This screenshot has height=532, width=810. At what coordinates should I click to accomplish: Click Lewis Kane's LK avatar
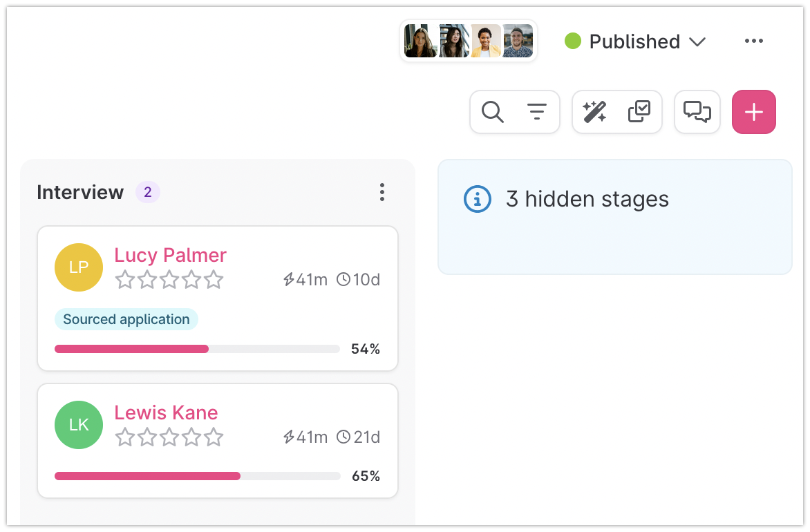[79, 425]
